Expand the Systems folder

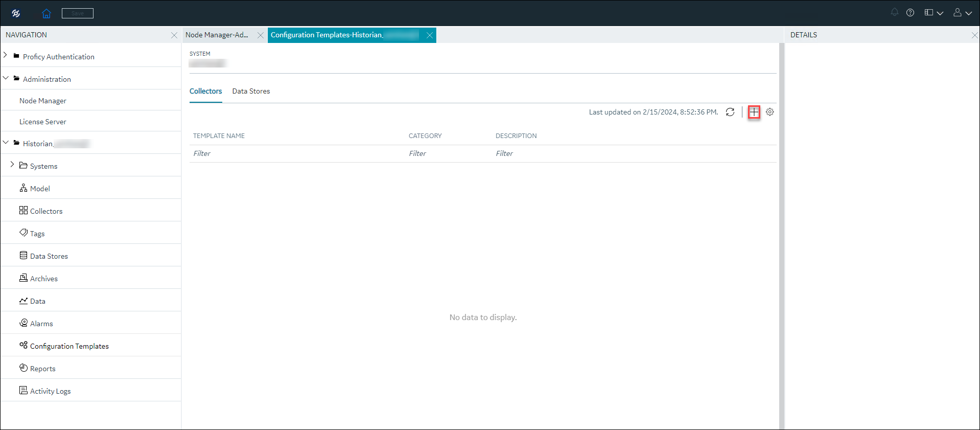(x=12, y=165)
